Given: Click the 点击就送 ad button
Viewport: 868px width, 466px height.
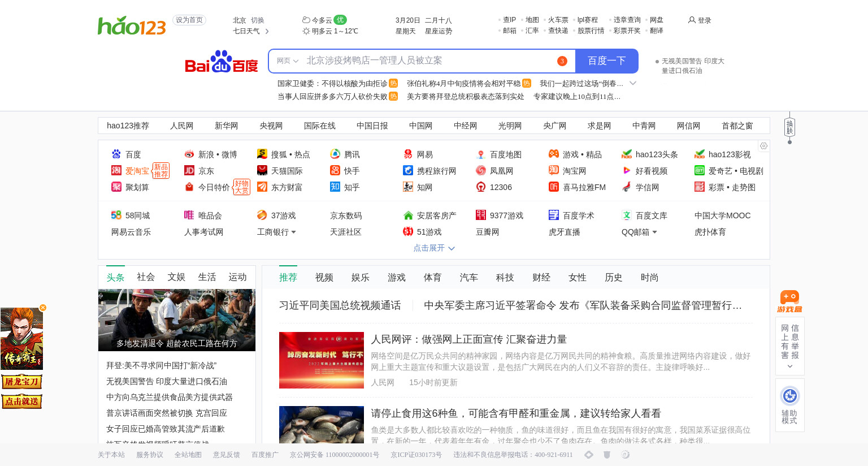Looking at the screenshot, I should pyautogui.click(x=21, y=402).
